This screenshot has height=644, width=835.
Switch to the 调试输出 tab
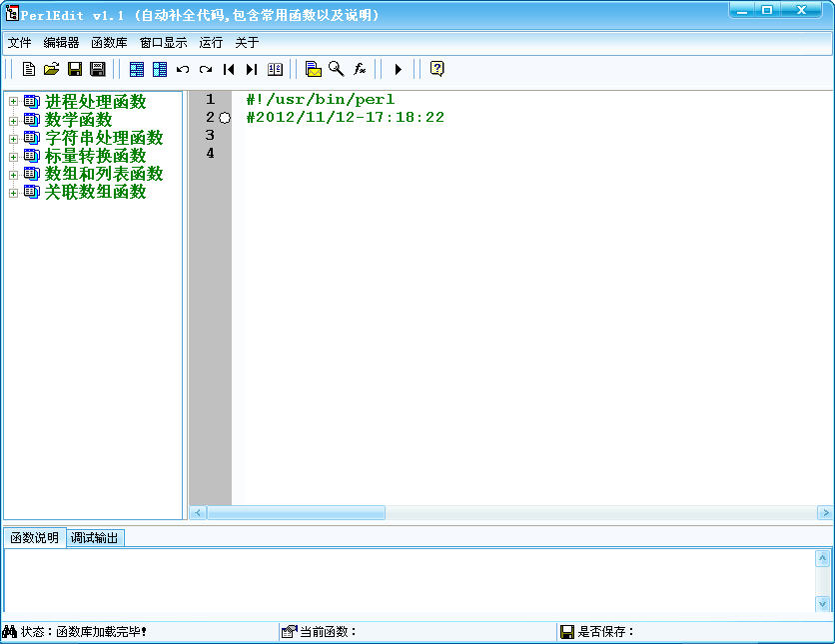pyautogui.click(x=95, y=538)
